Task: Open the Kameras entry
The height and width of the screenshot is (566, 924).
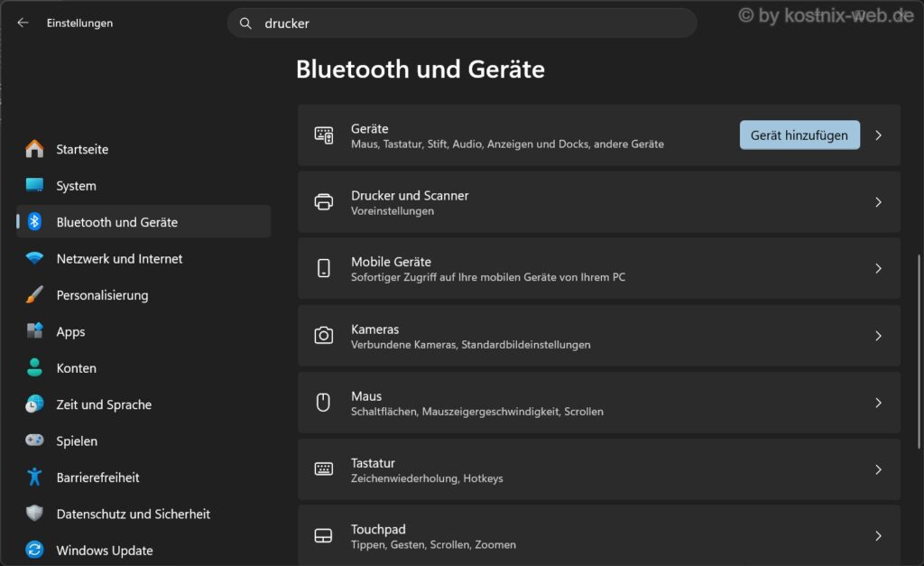Action: 599,336
